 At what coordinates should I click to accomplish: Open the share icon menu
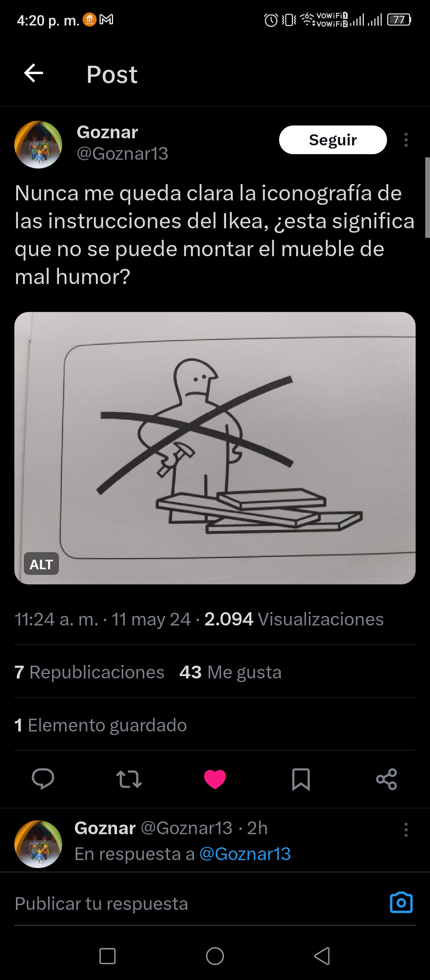coord(387,779)
